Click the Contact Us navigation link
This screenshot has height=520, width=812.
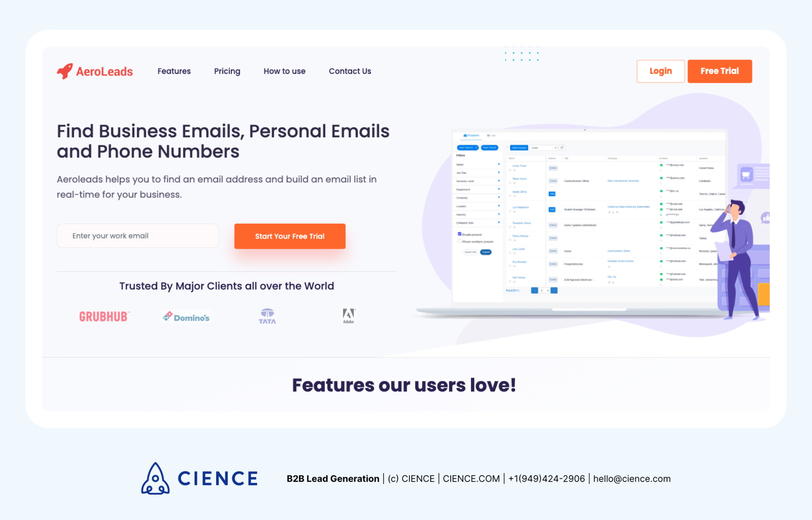coord(350,71)
